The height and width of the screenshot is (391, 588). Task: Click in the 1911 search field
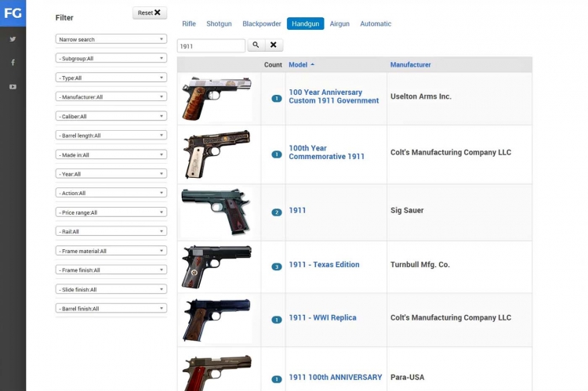211,45
